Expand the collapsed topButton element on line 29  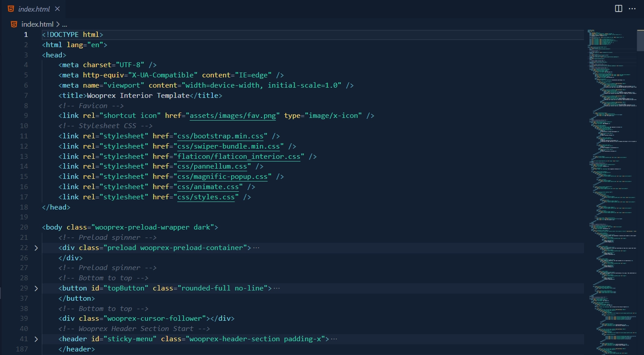pyautogui.click(x=36, y=288)
